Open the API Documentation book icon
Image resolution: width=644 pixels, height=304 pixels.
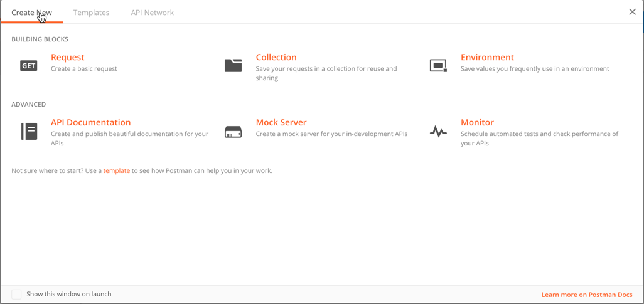point(29,131)
